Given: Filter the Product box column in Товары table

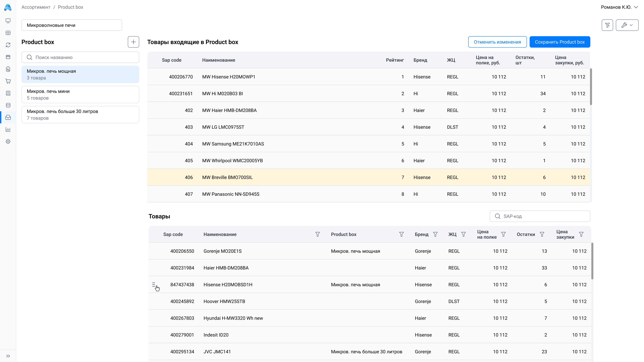Looking at the screenshot, I should tap(401, 234).
